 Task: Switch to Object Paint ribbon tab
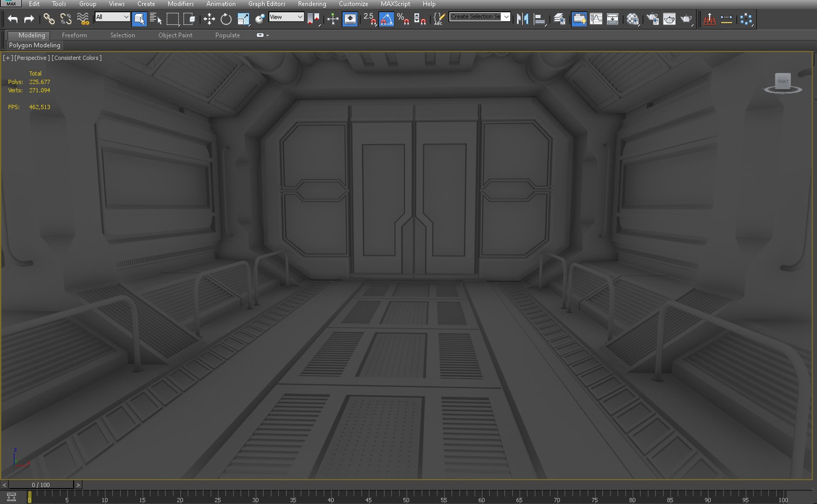tap(175, 35)
